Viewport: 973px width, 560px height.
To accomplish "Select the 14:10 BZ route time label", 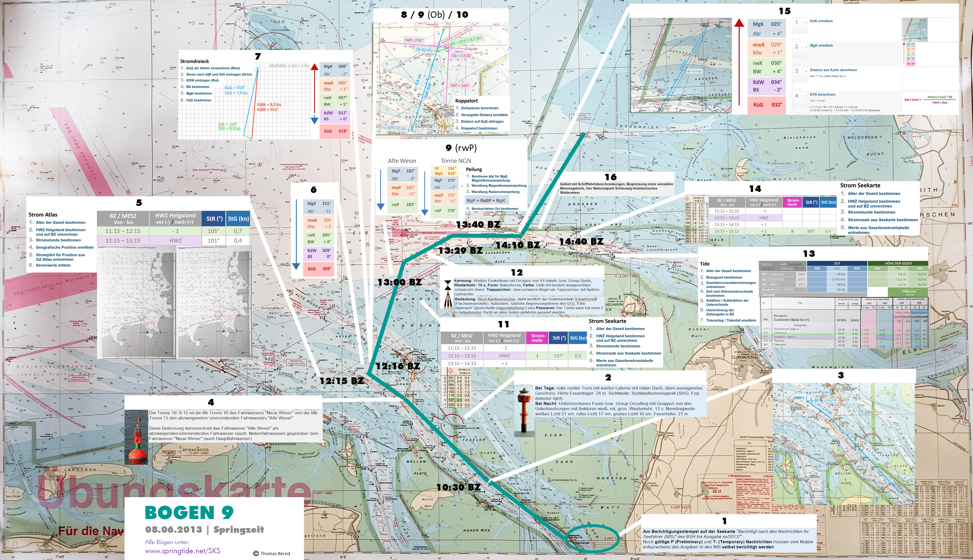I will (517, 245).
